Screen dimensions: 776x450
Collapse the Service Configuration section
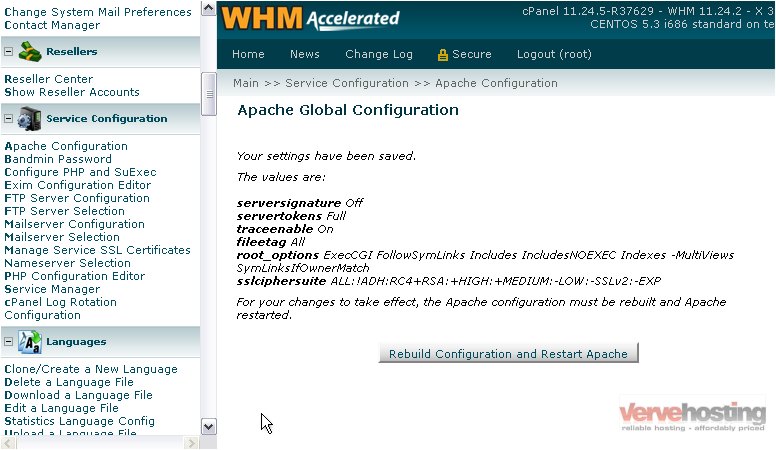coord(8,119)
